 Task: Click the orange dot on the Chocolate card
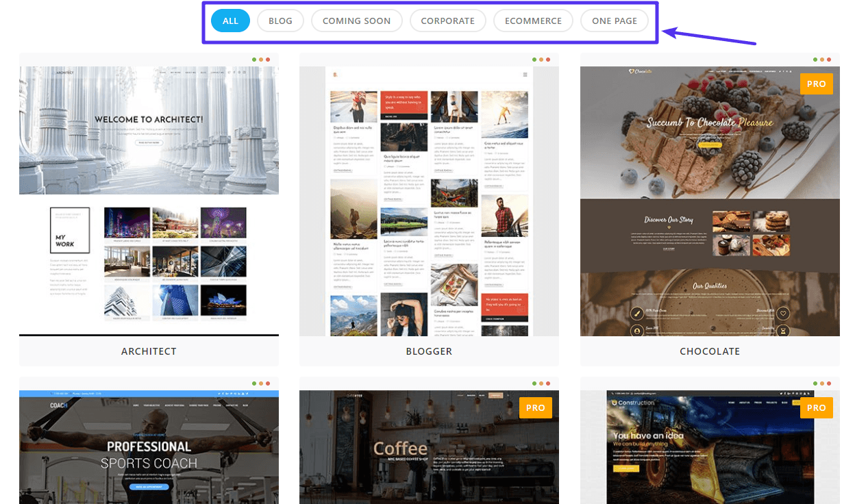point(821,60)
